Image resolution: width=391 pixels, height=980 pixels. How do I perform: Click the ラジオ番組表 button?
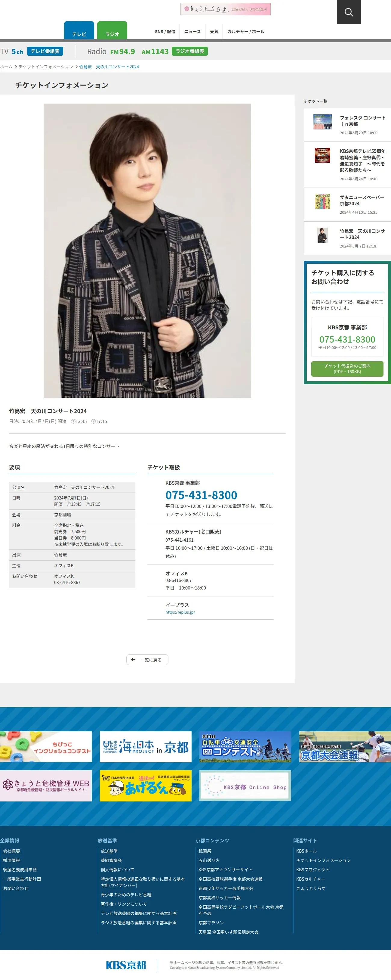coord(189,51)
